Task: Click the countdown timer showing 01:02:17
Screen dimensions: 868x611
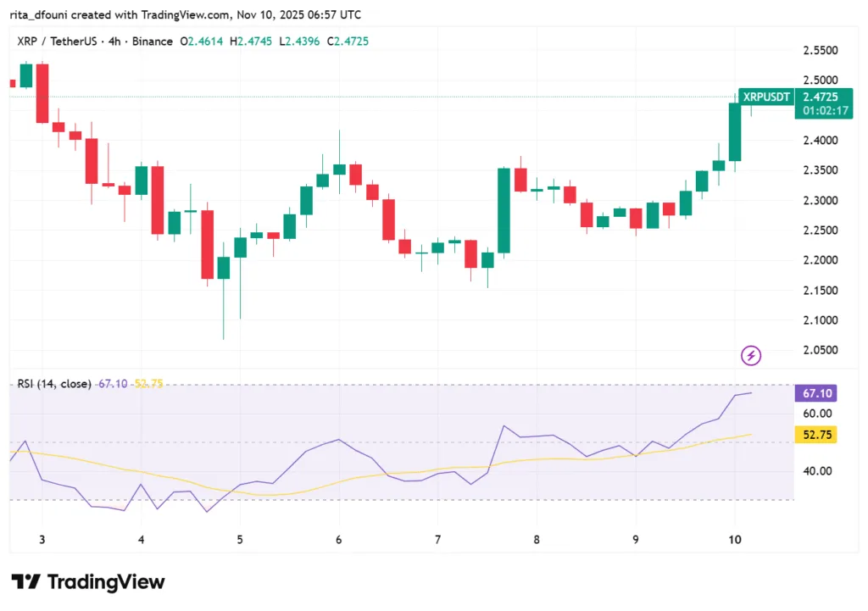Action: tap(823, 110)
